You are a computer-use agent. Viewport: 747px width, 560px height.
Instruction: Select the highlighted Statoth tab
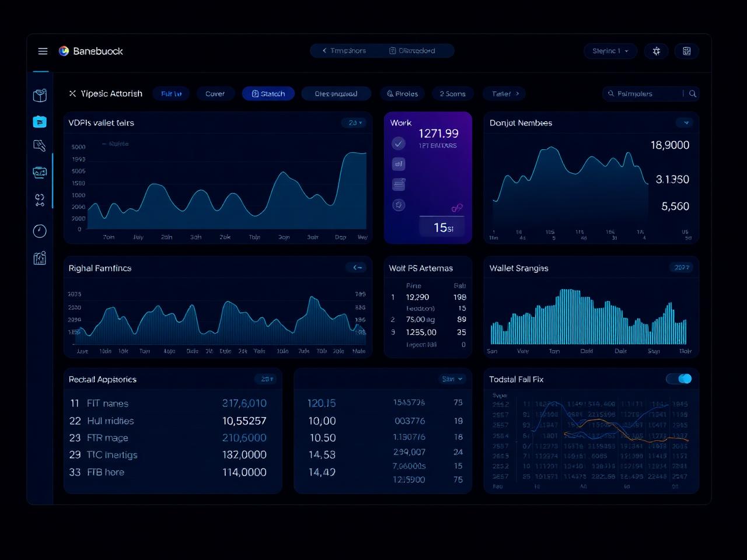268,94
